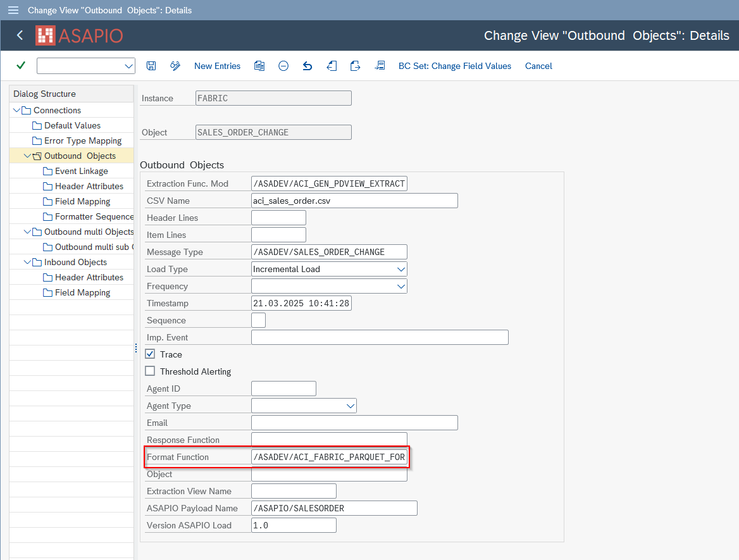739x560 pixels.
Task: Collapse the Inbound Objects node
Action: [27, 262]
